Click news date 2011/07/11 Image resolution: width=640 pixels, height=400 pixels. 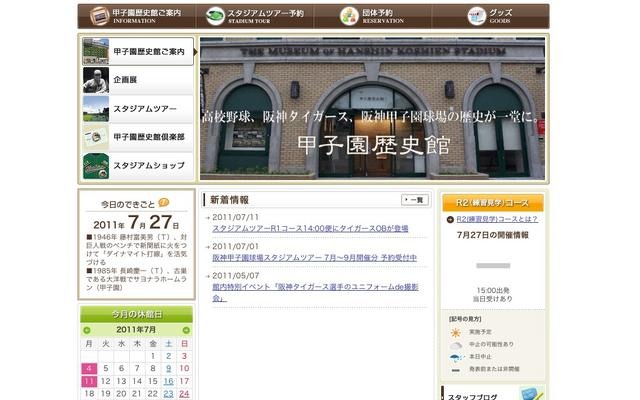click(x=236, y=217)
